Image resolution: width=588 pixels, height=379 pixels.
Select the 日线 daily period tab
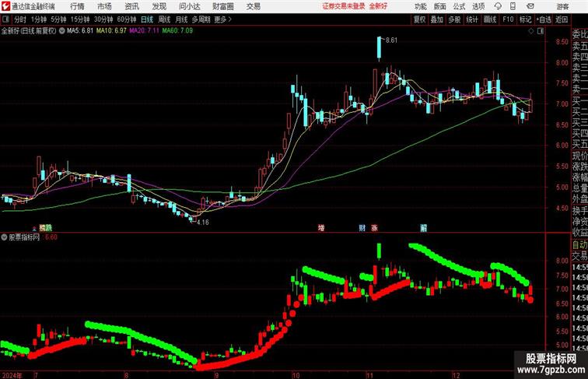(147, 19)
